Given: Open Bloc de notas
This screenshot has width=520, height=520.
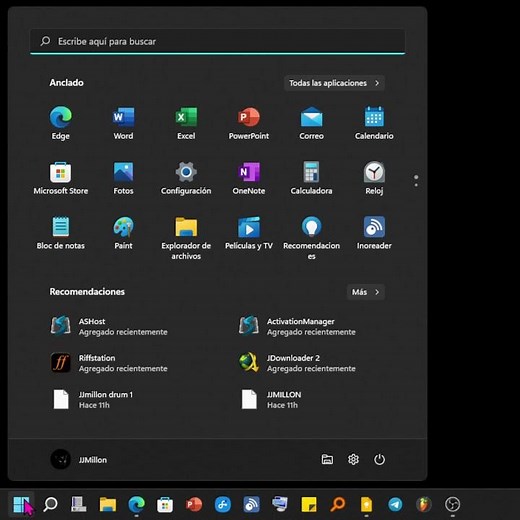Looking at the screenshot, I should [x=60, y=233].
